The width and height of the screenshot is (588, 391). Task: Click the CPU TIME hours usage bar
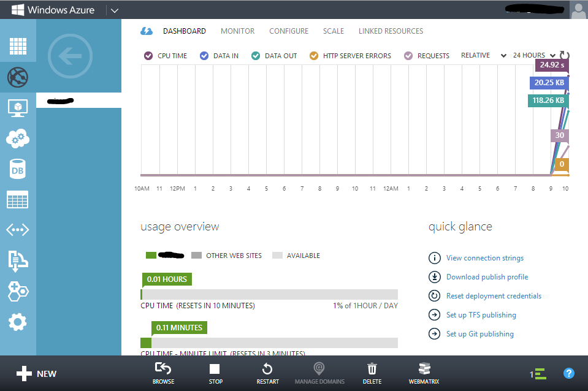coord(269,294)
